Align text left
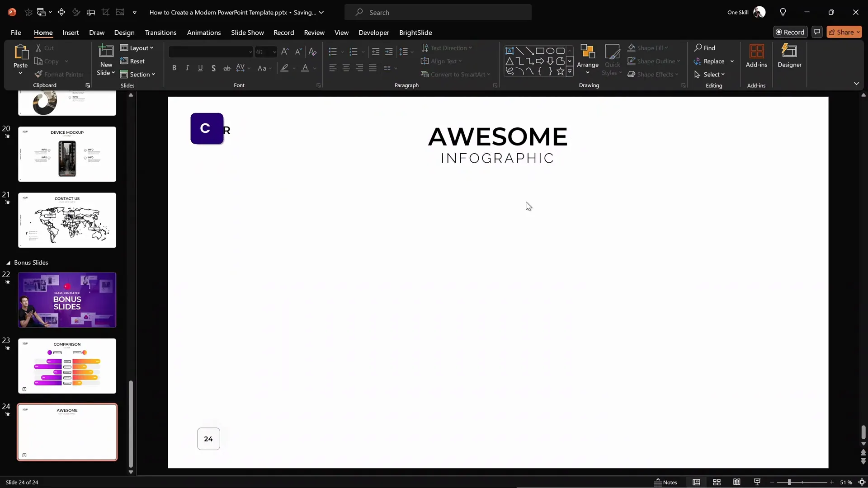Screen dimensions: 868x488 point(333,68)
